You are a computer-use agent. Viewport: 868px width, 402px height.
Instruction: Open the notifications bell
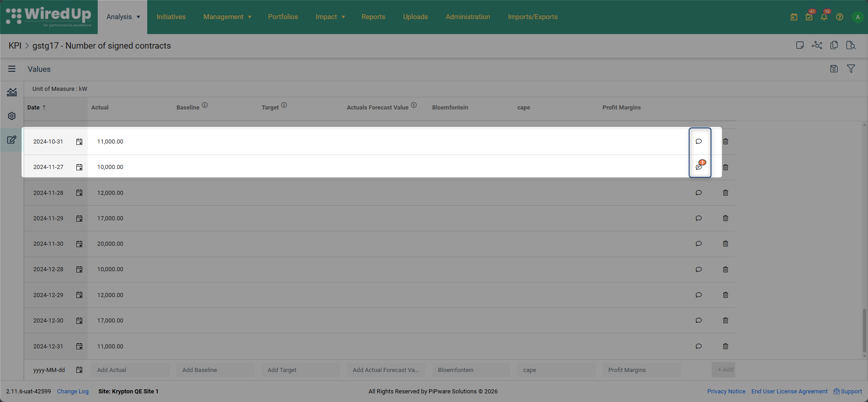coord(824,17)
